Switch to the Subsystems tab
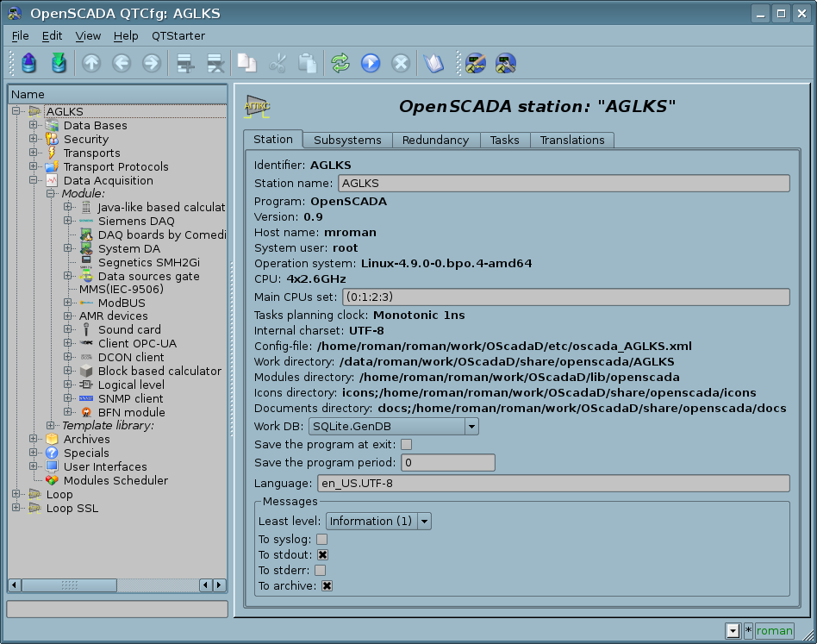This screenshot has height=644, width=817. pos(347,141)
